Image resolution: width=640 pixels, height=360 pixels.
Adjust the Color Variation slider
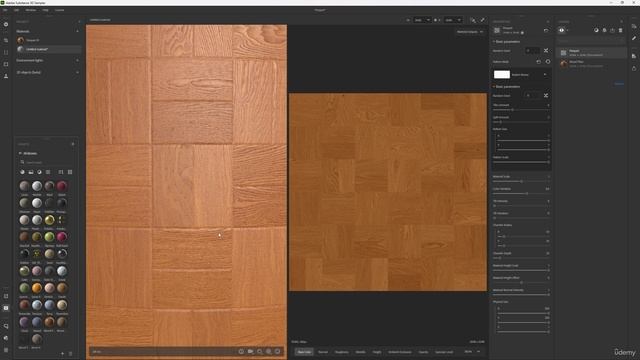521,193
